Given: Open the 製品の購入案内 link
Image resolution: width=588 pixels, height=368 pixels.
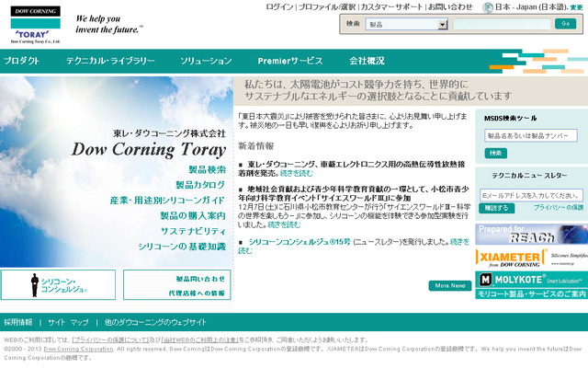Looking at the screenshot, I should (193, 216).
